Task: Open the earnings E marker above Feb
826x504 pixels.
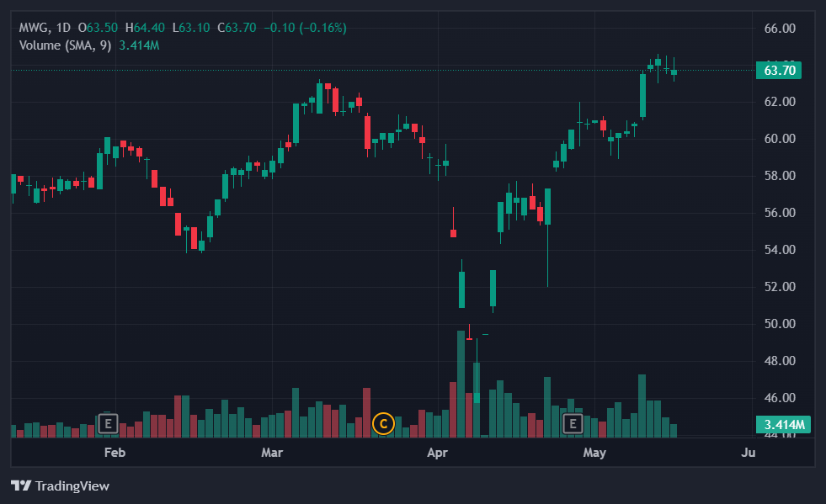Action: click(x=108, y=423)
